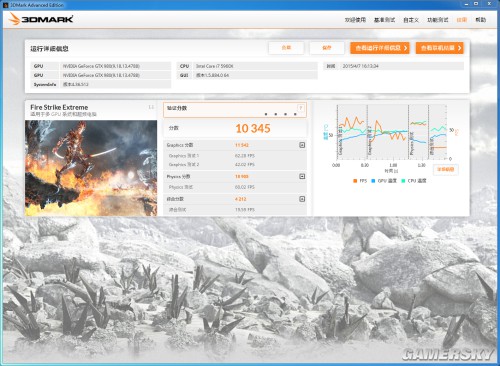
Task: Click the orange view run details button
Action: pyautogui.click(x=380, y=48)
